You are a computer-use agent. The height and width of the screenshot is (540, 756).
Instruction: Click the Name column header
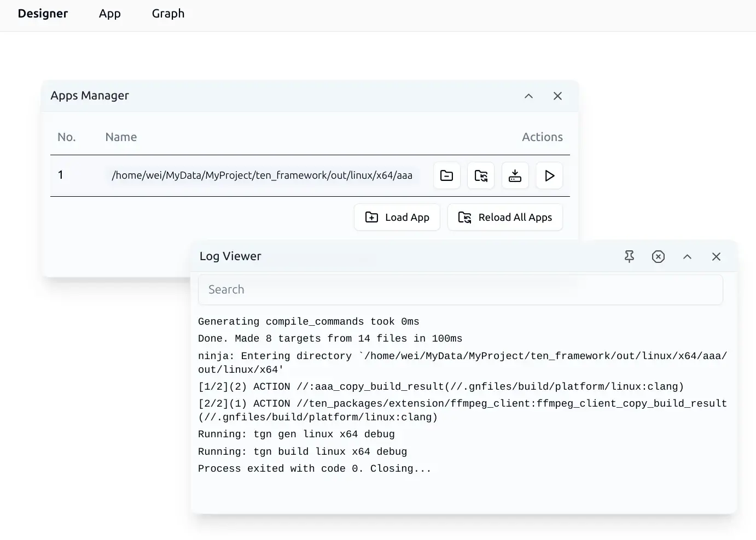click(x=120, y=137)
